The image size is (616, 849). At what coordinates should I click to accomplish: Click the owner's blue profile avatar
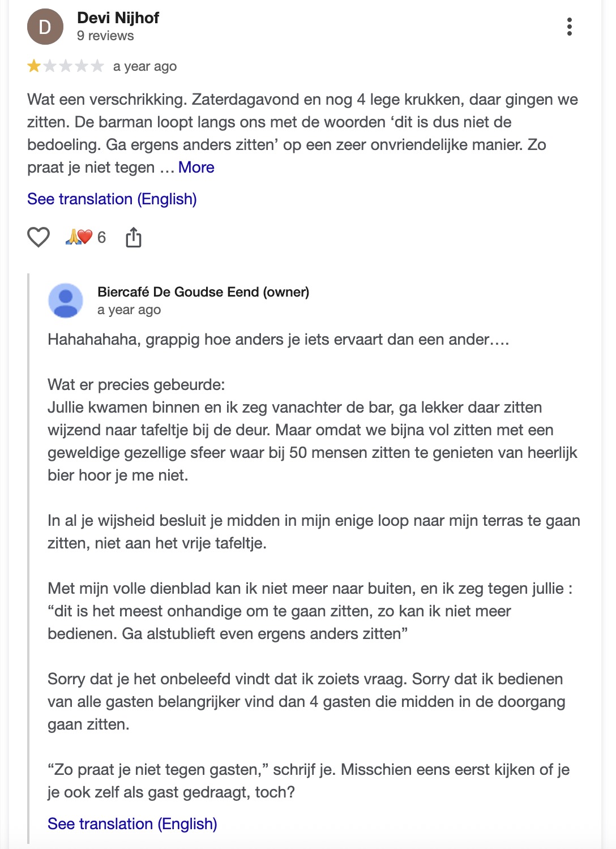point(66,301)
